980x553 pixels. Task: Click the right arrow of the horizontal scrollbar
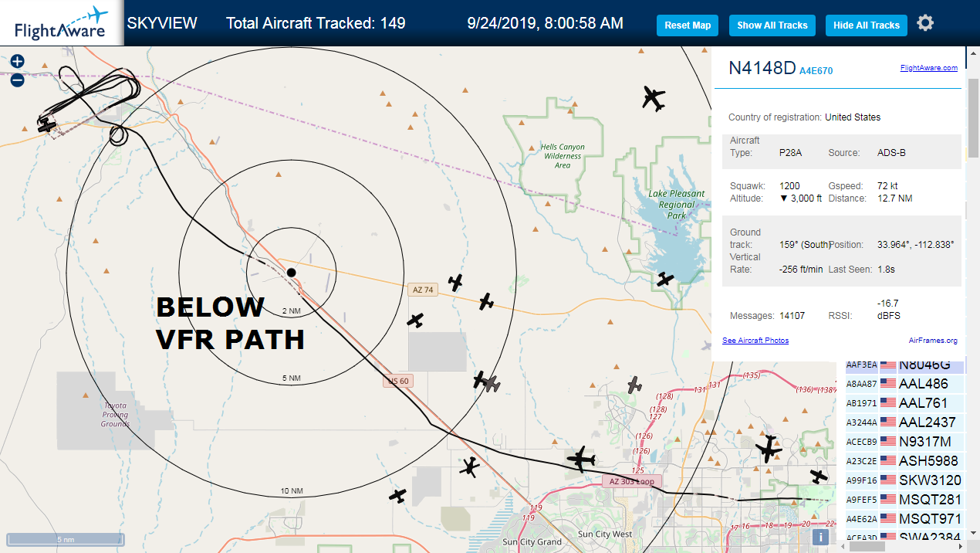[961, 546]
